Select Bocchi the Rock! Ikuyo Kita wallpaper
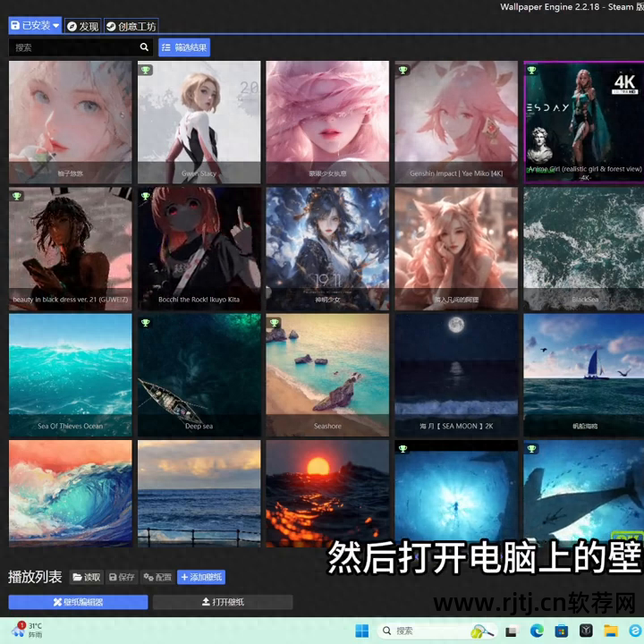This screenshot has width=644, height=644. coord(199,249)
